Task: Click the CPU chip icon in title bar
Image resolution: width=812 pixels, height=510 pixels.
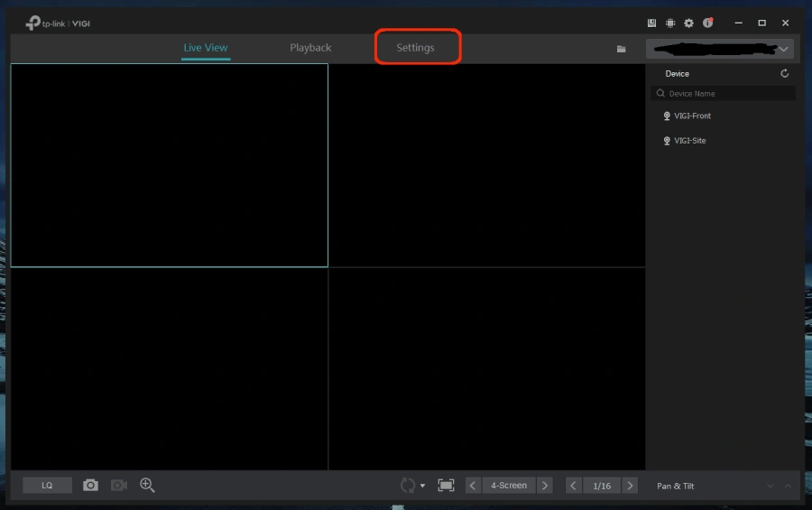Action: click(670, 23)
